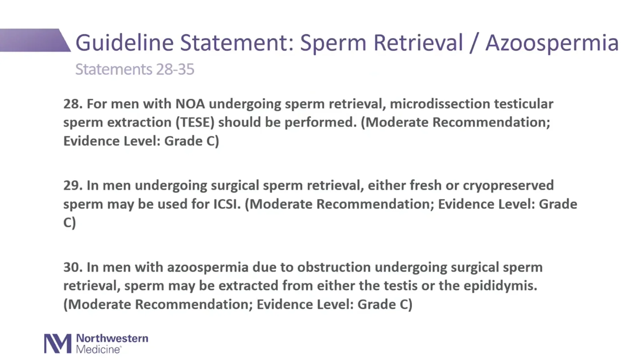Select the statement 29 paragraph about ICSI
The image size is (644, 362).
(x=320, y=204)
